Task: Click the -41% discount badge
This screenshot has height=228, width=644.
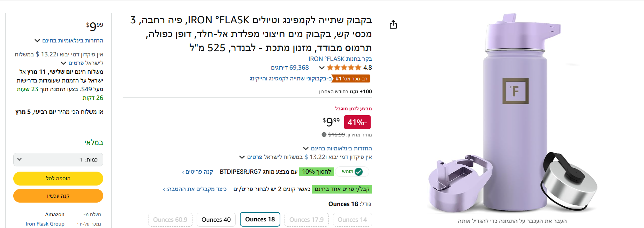Action: [x=357, y=122]
